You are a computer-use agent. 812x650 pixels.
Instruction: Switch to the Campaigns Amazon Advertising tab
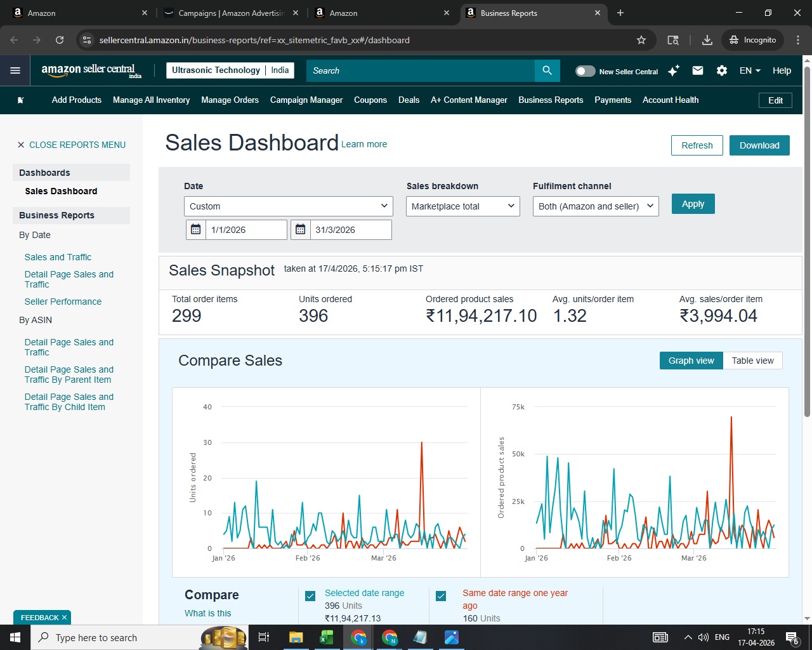[231, 13]
